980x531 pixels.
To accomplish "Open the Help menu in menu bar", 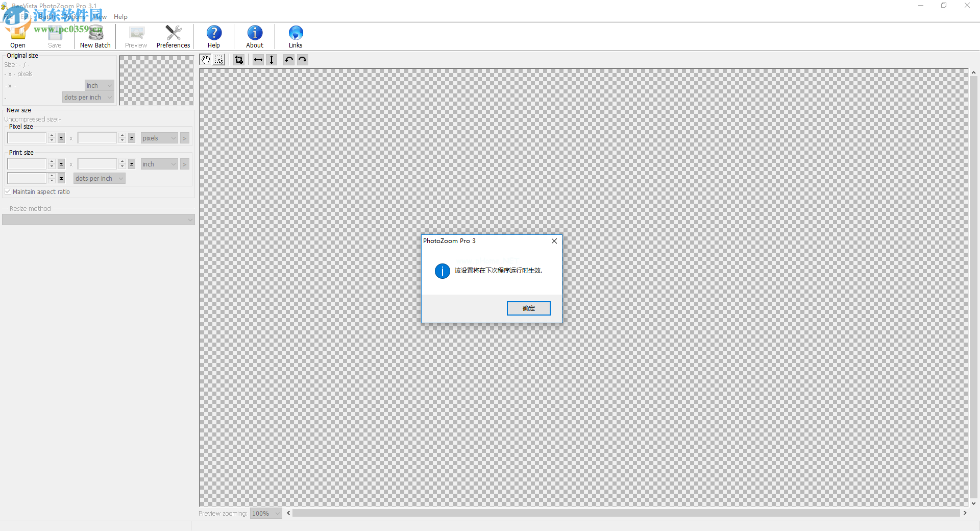I will [120, 17].
